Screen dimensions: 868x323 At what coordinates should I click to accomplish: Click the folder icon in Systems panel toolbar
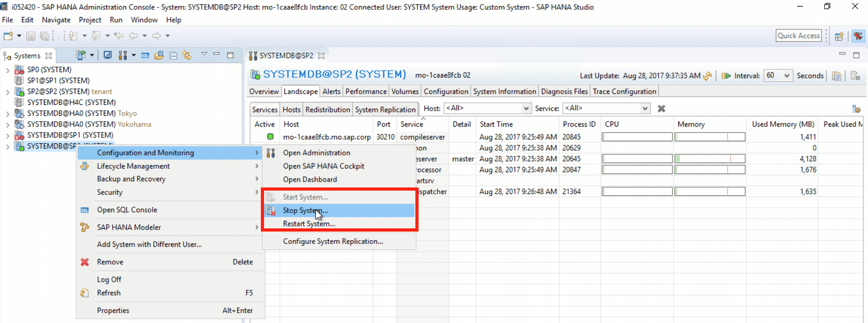pos(159,56)
